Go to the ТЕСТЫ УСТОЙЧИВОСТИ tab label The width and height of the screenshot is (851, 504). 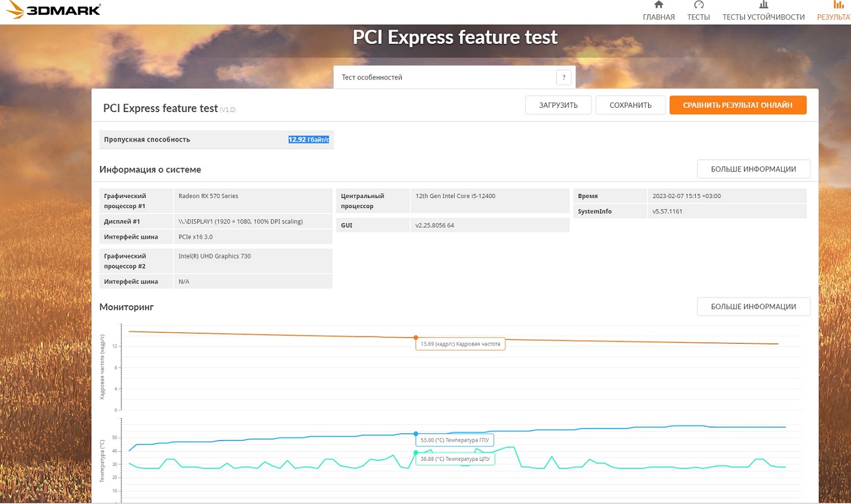coord(763,17)
